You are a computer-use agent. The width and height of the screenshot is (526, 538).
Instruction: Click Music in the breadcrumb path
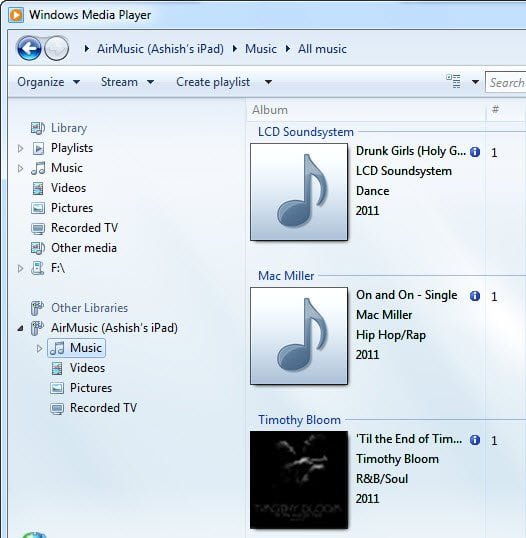coord(261,49)
